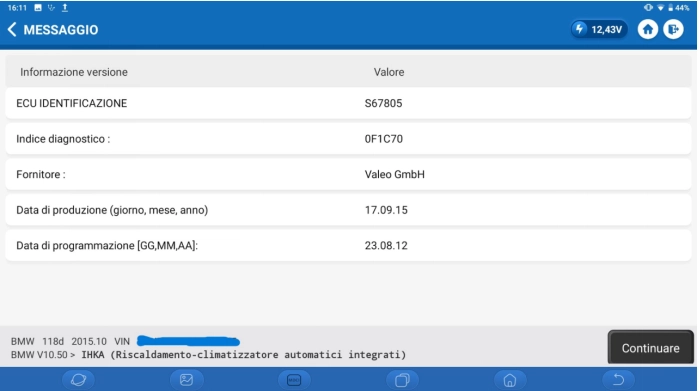Tap the Wi-Fi status bar icon

click(x=660, y=8)
